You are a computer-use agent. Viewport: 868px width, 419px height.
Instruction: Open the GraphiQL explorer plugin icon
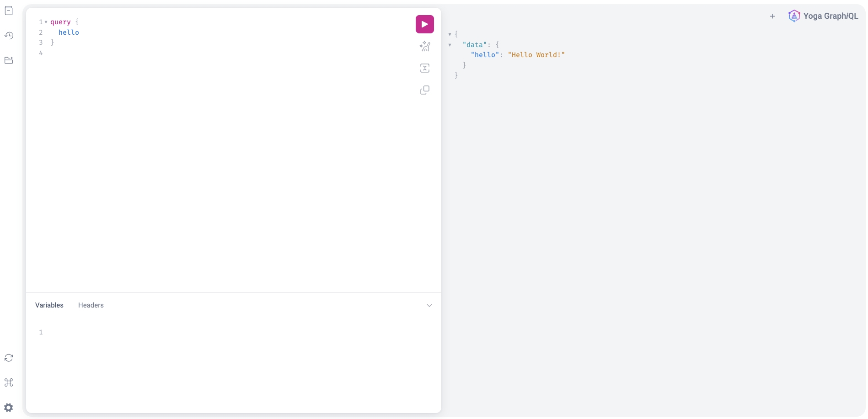[x=9, y=60]
